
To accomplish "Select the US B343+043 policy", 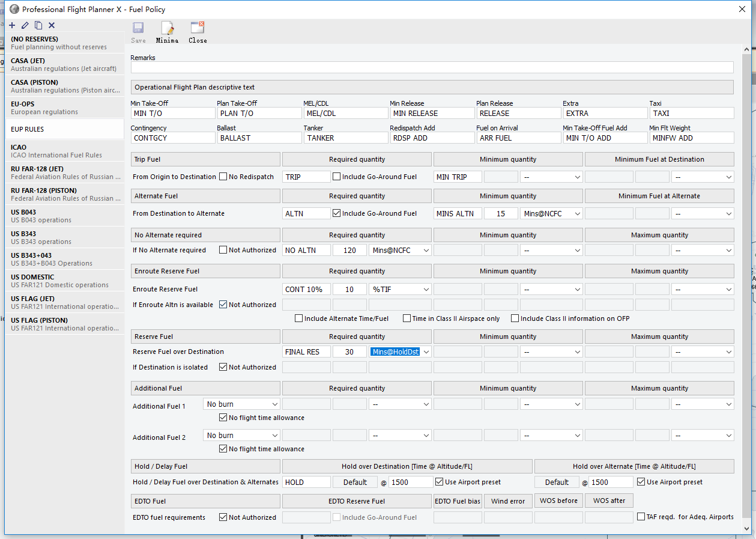I will (x=65, y=259).
